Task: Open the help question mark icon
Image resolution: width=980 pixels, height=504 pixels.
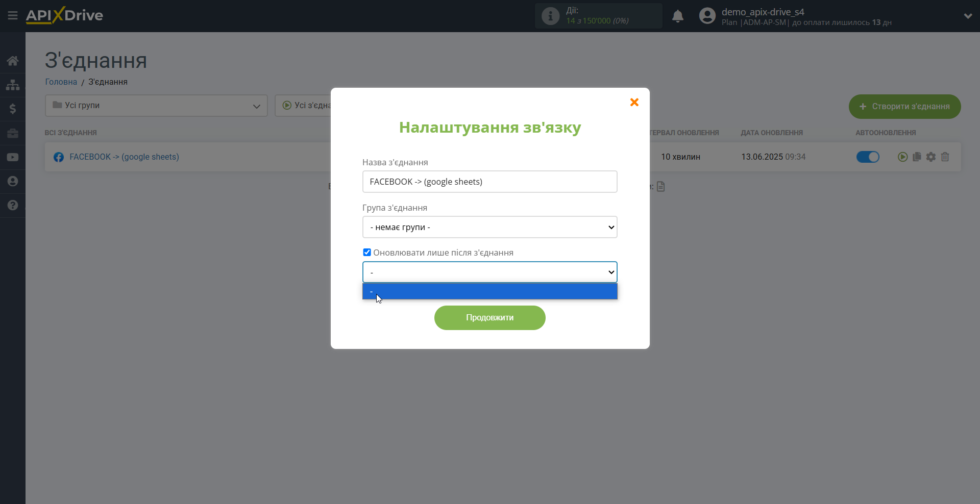Action: (x=13, y=205)
